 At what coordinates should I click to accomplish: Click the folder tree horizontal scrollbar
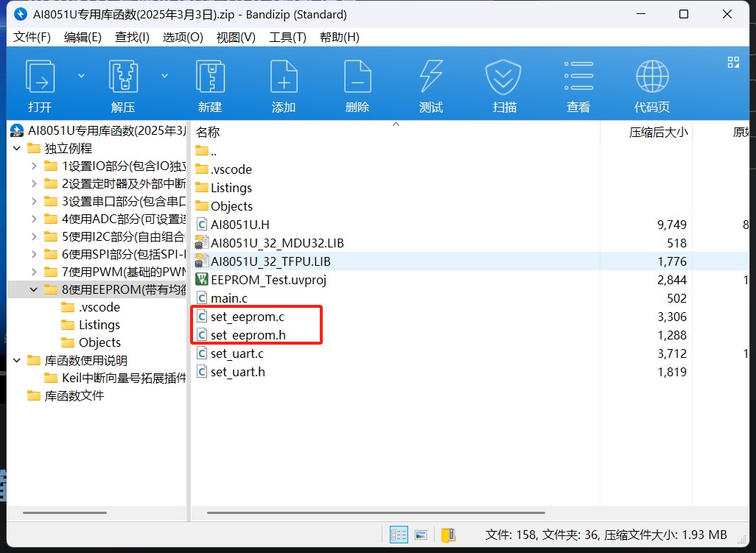coord(65,513)
